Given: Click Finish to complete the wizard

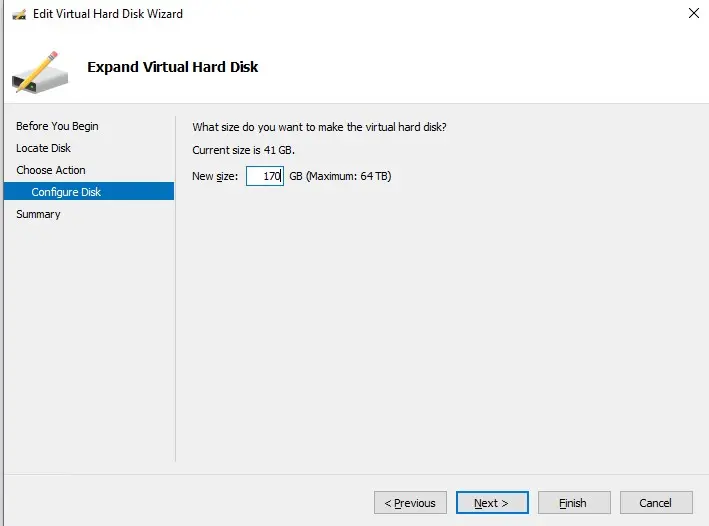Looking at the screenshot, I should pyautogui.click(x=574, y=503).
